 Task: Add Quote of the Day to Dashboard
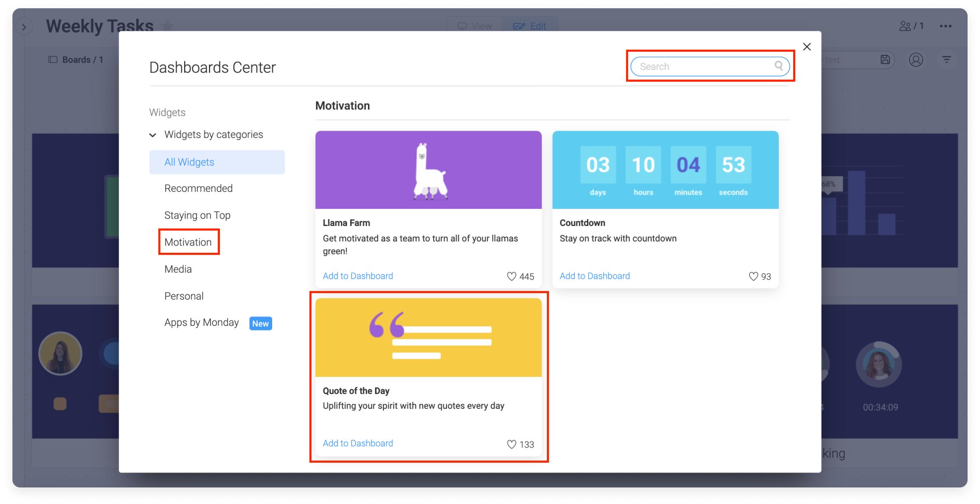[358, 444]
